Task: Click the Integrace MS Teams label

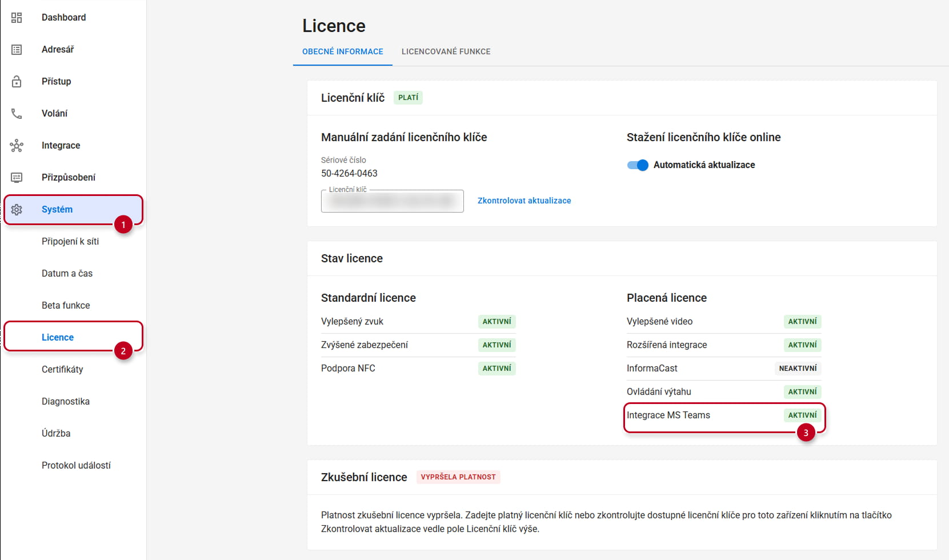Action: [668, 415]
